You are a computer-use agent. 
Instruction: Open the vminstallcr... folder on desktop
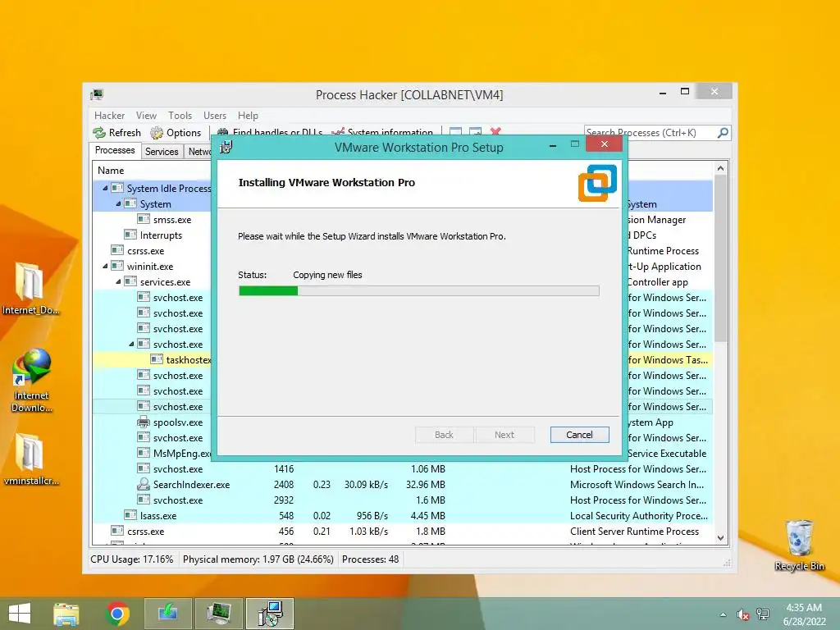pyautogui.click(x=30, y=459)
